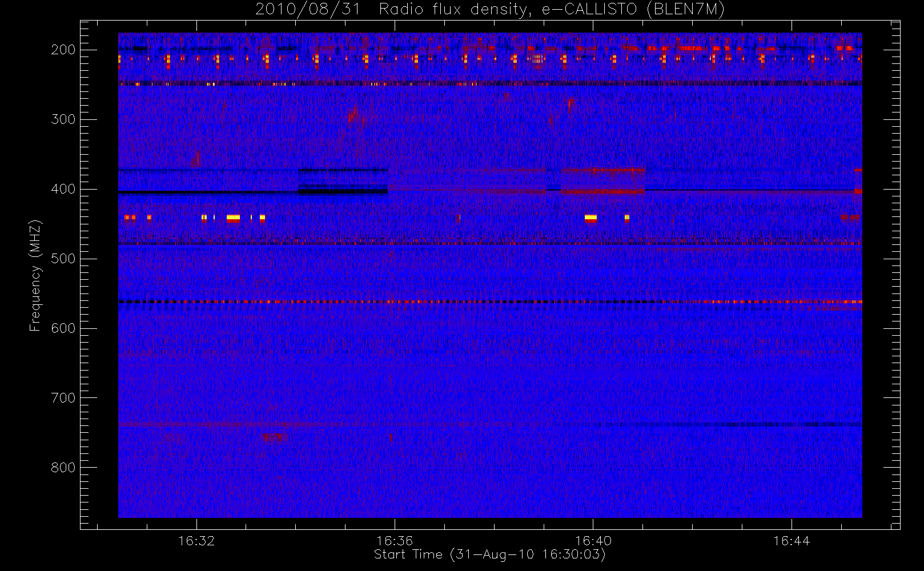Click the plot title 'Radio flux density, e-CALLISTO (BLEN7M)'
This screenshot has width=924, height=571.
pos(552,9)
